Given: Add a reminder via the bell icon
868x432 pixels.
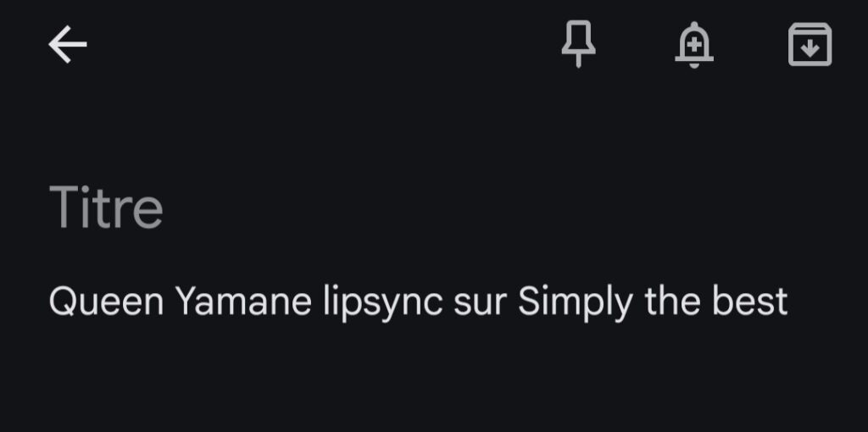Looking at the screenshot, I should pyautogui.click(x=694, y=44).
